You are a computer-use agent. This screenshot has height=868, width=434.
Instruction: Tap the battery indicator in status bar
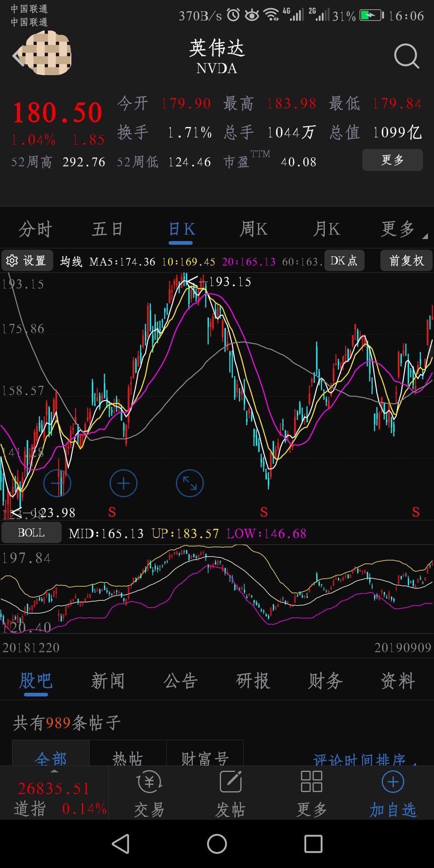[372, 16]
